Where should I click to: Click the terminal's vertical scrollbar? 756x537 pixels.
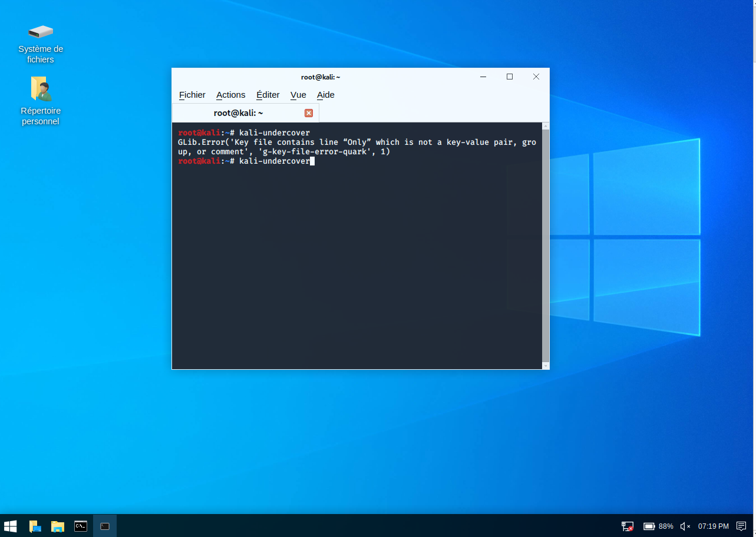[545, 244]
